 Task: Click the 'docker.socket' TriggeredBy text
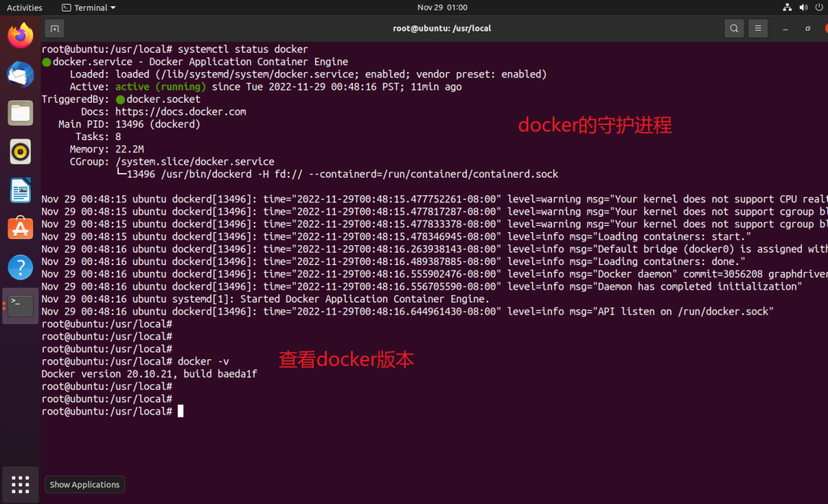(163, 100)
